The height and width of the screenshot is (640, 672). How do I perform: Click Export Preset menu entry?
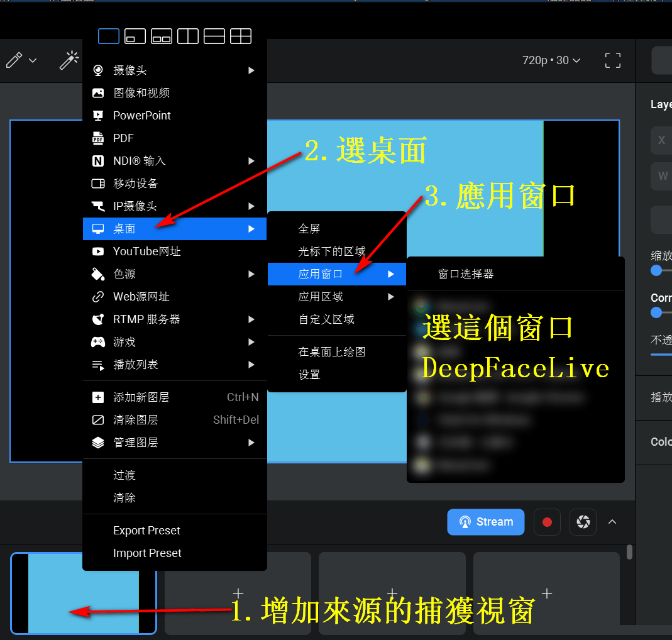coord(174,531)
